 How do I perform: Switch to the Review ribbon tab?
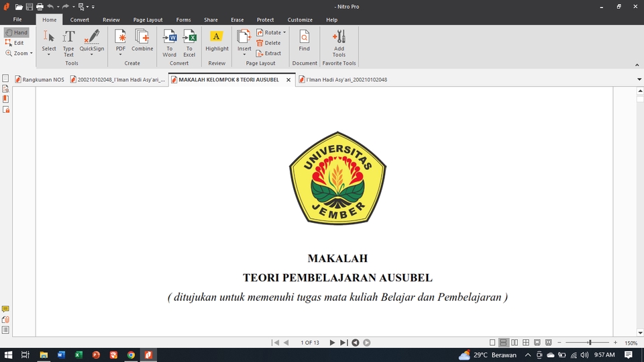pyautogui.click(x=111, y=19)
